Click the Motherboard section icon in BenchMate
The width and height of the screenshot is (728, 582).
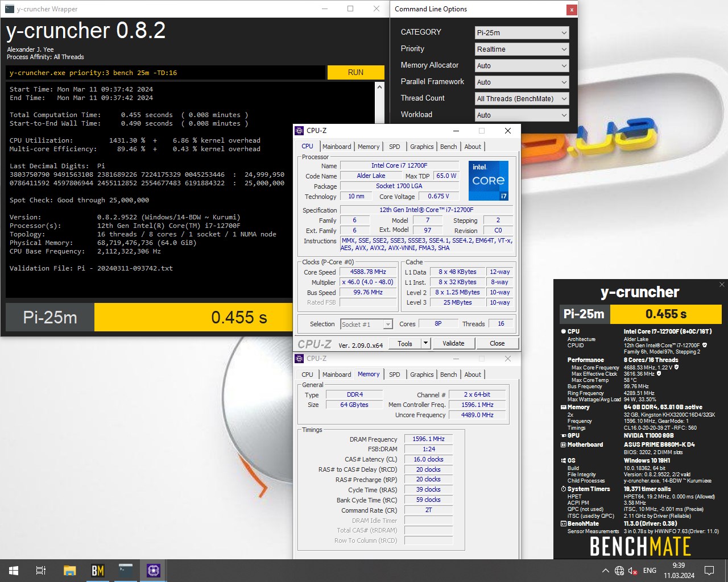coord(563,444)
